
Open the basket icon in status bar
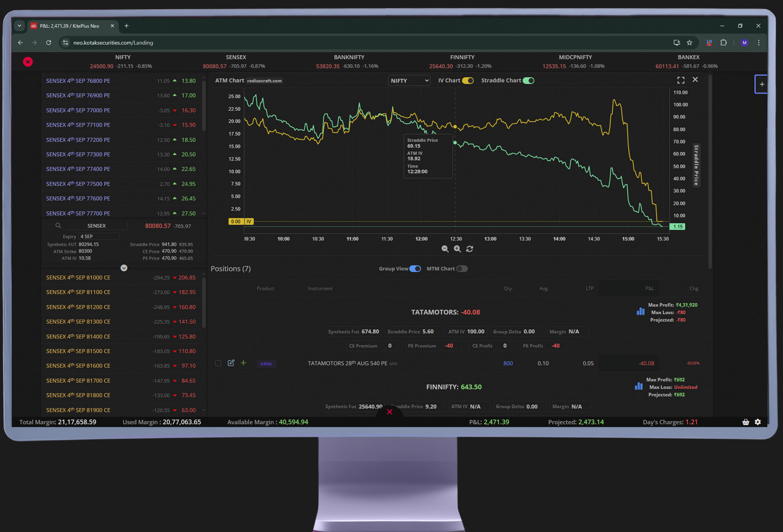pos(746,422)
